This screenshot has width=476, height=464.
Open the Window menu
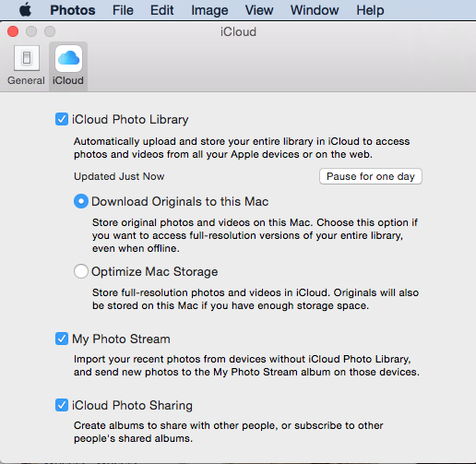pos(315,10)
